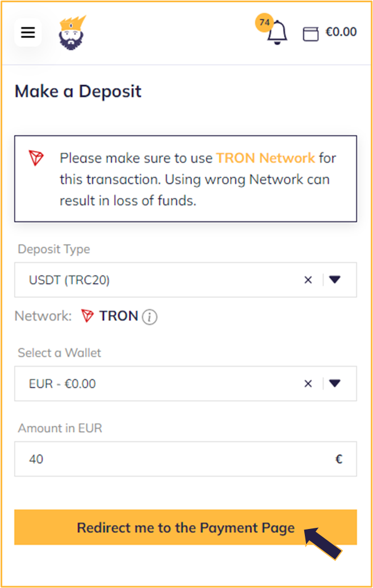Click the TRON Network highlighted text
The image size is (373, 588).
point(265,158)
